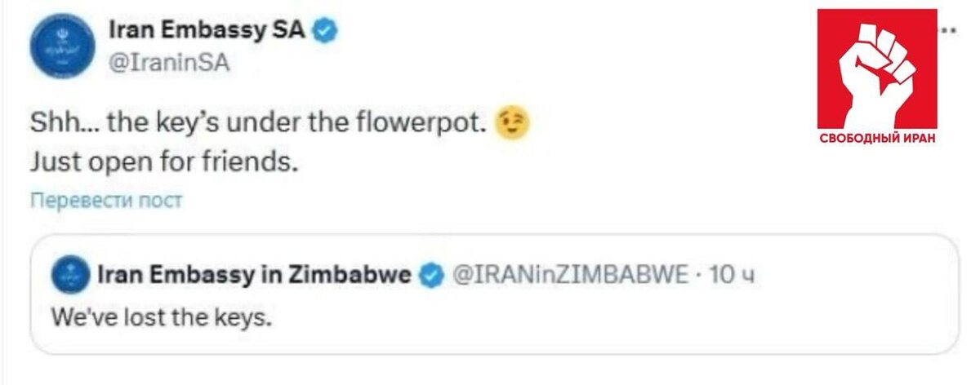This screenshot has height=385, width=980.
Task: Select the "We've lost the keys." text
Action: click(160, 316)
